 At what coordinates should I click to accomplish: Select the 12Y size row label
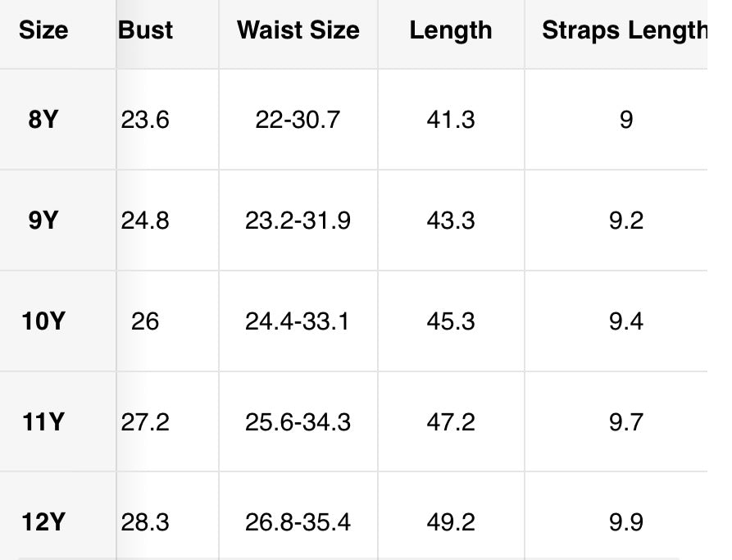tap(43, 521)
